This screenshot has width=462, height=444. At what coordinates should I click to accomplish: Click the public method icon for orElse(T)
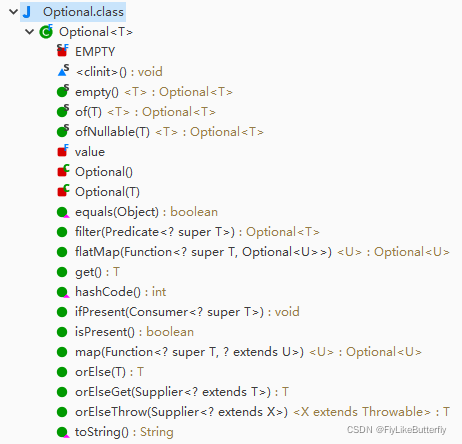pos(62,372)
